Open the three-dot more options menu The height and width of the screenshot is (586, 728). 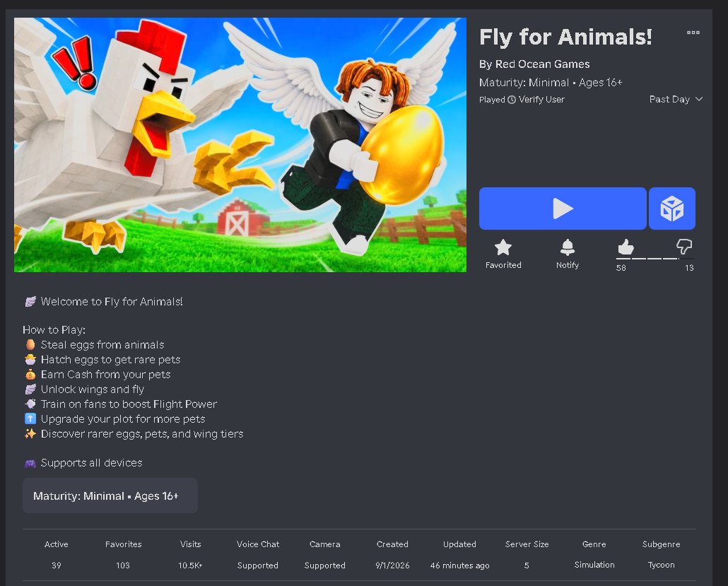[x=693, y=33]
